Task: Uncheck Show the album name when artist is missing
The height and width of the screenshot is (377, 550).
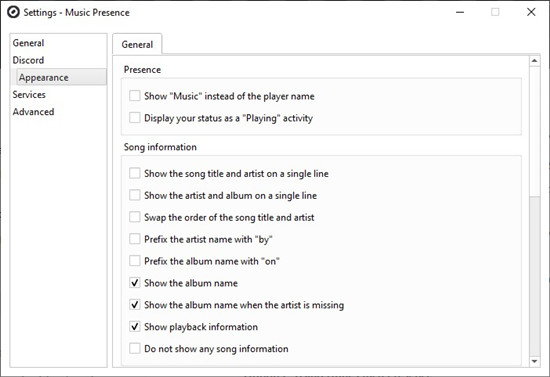Action: pyautogui.click(x=135, y=304)
